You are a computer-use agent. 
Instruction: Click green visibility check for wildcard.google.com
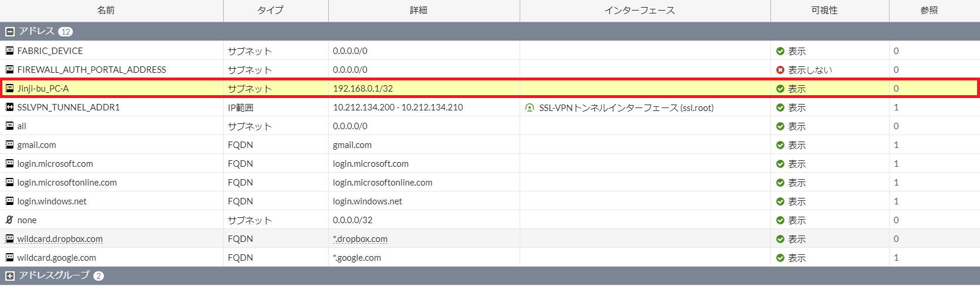click(780, 258)
